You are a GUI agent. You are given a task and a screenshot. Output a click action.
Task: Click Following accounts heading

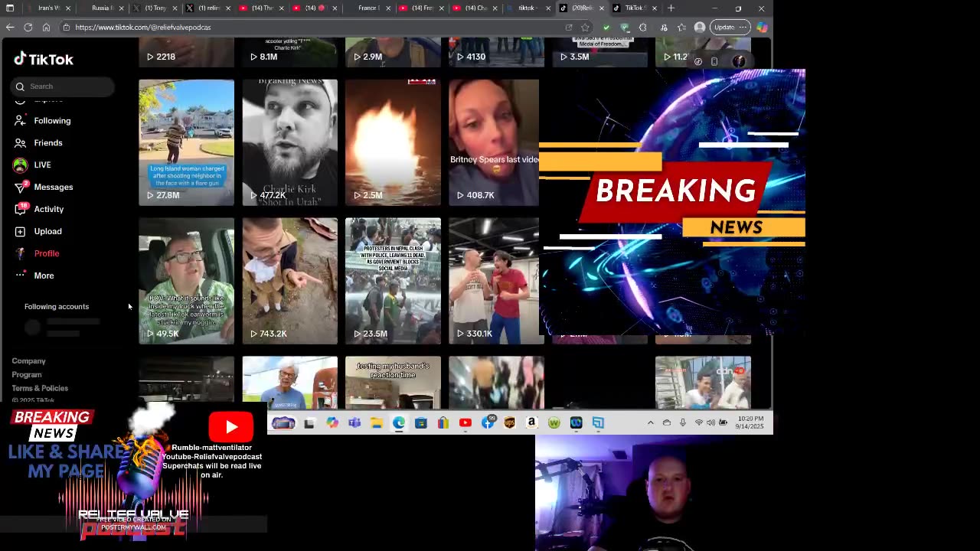tap(57, 307)
